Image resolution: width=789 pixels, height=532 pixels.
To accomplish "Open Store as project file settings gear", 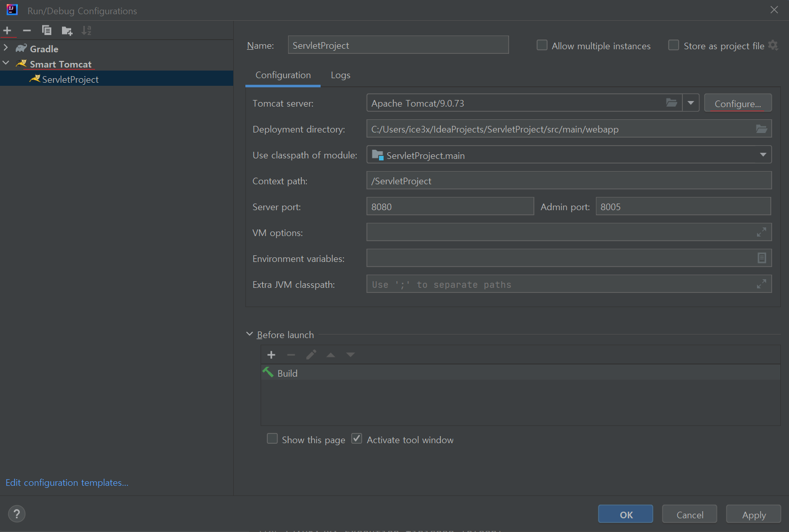I will [x=773, y=45].
